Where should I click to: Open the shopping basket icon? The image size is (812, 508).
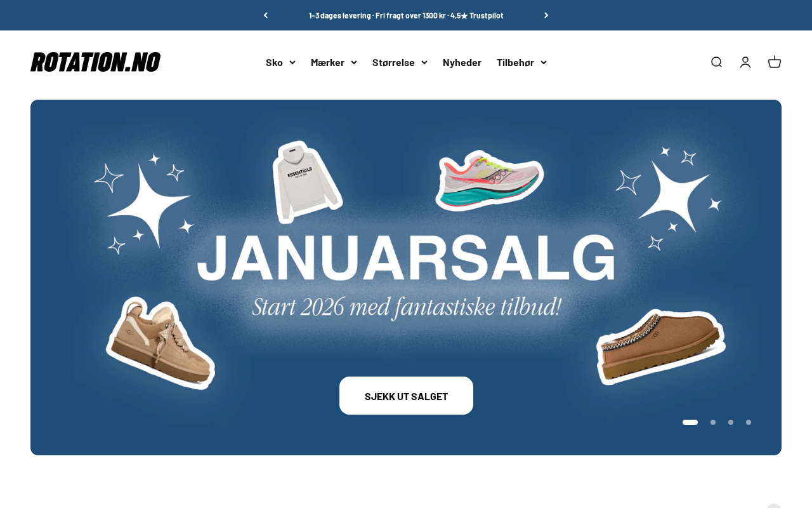pos(775,62)
